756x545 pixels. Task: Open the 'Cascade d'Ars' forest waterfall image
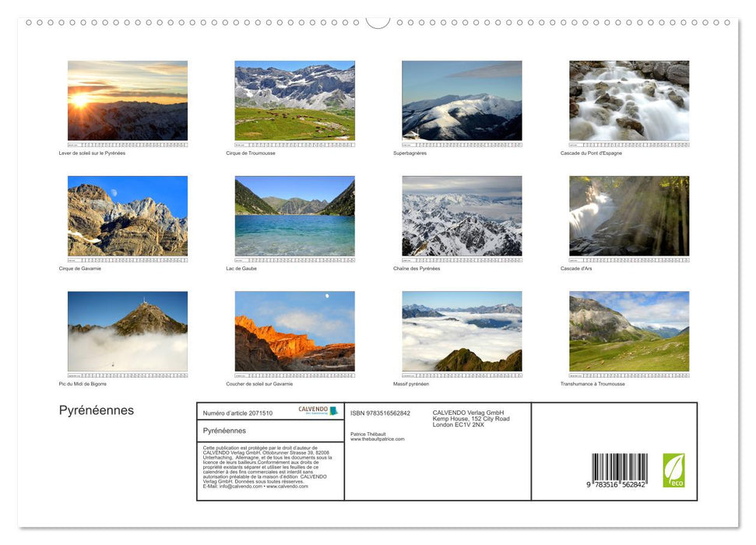click(x=628, y=216)
